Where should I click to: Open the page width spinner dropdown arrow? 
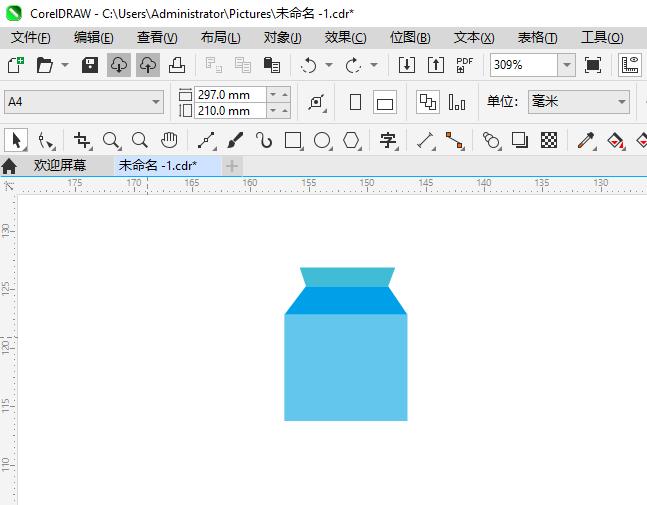click(x=273, y=94)
